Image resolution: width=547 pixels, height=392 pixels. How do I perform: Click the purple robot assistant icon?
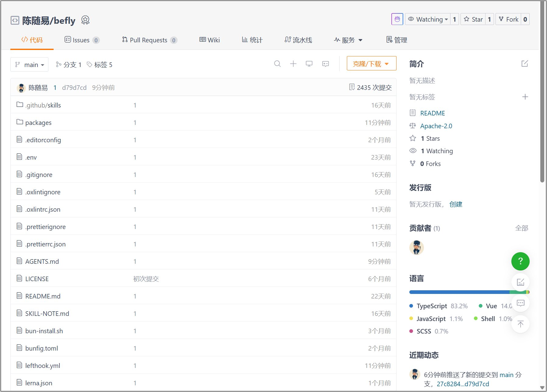click(397, 19)
